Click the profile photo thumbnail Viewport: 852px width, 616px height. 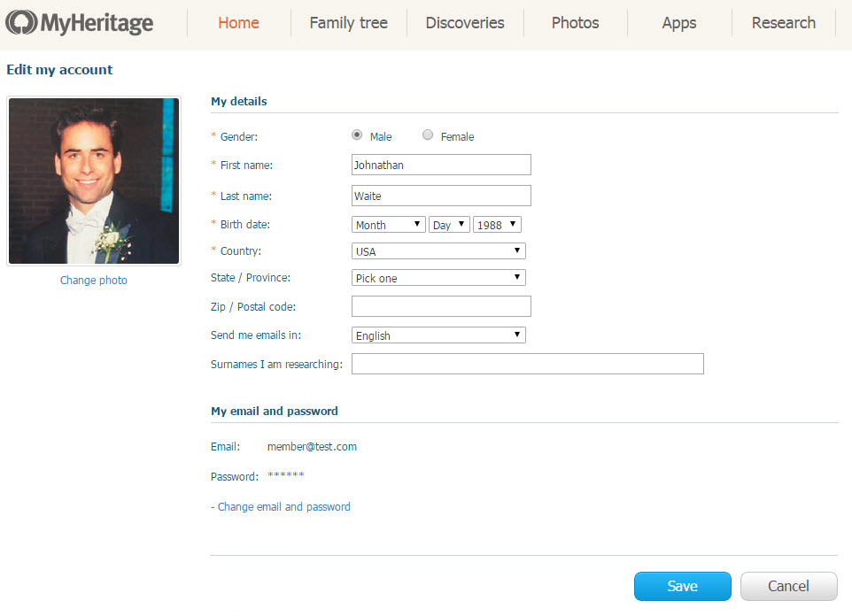pos(94,181)
